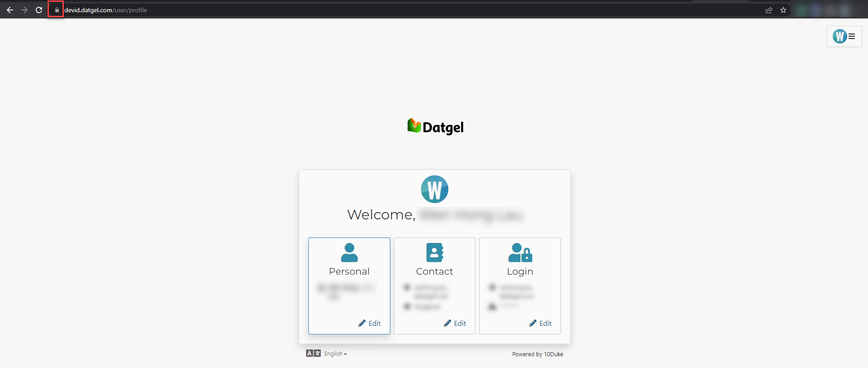Click the language translate icon
The image size is (868, 368).
click(313, 353)
